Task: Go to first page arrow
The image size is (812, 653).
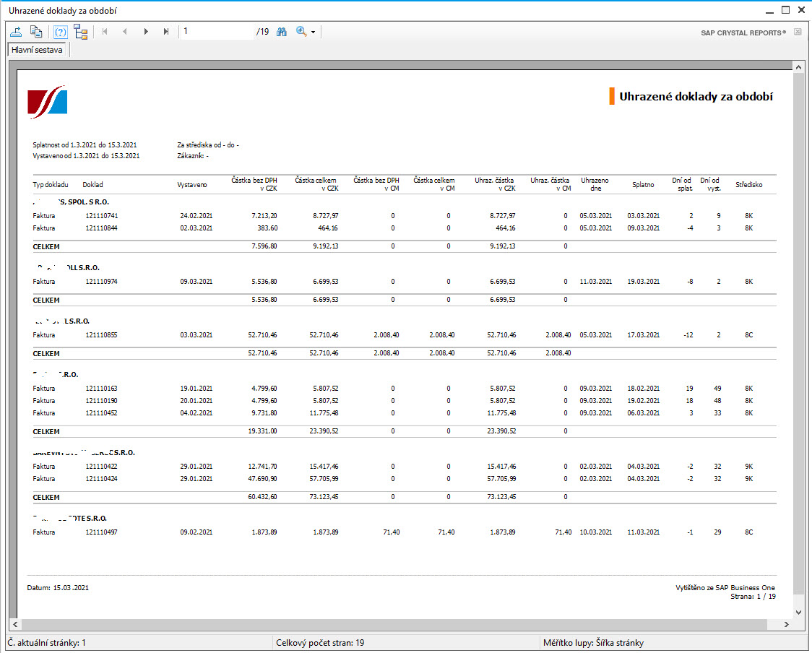Action: click(x=105, y=32)
